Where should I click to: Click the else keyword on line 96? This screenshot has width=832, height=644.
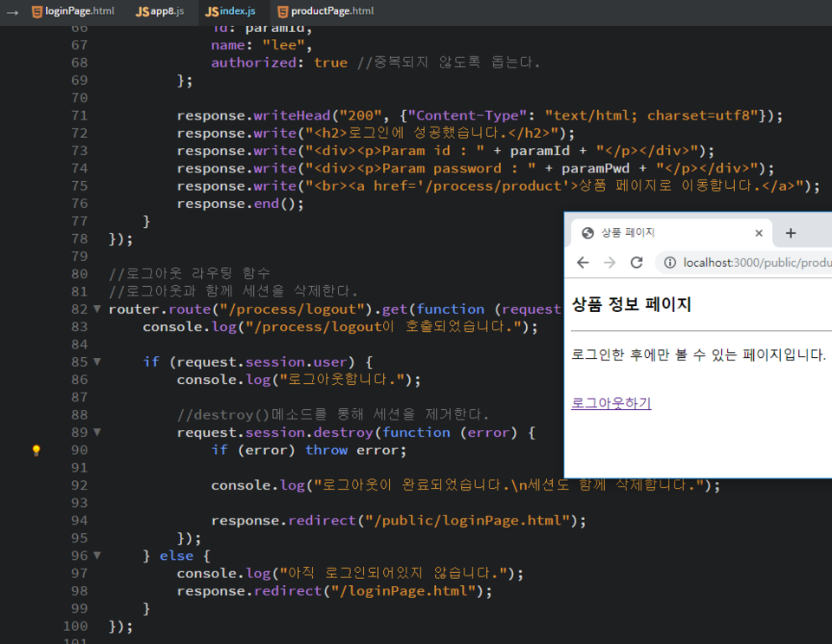tap(177, 556)
